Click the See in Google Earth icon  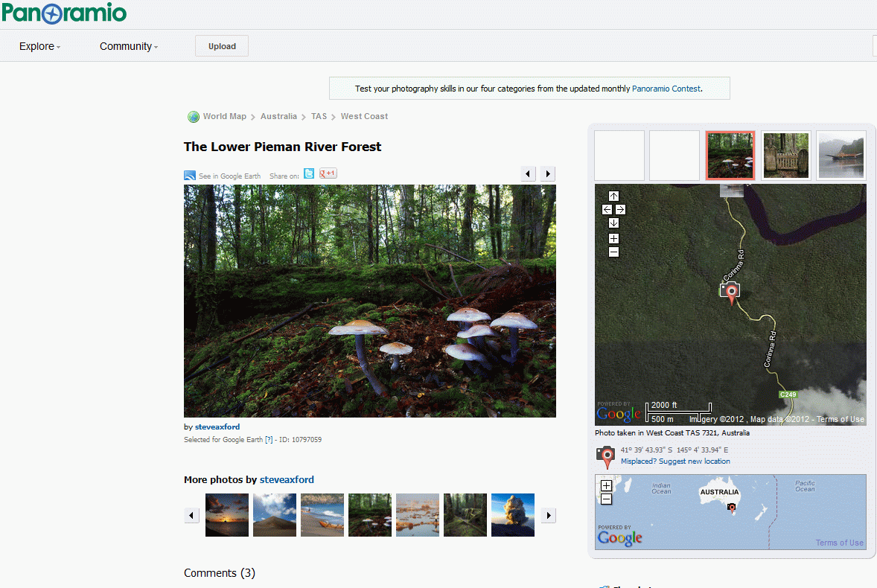[190, 175]
